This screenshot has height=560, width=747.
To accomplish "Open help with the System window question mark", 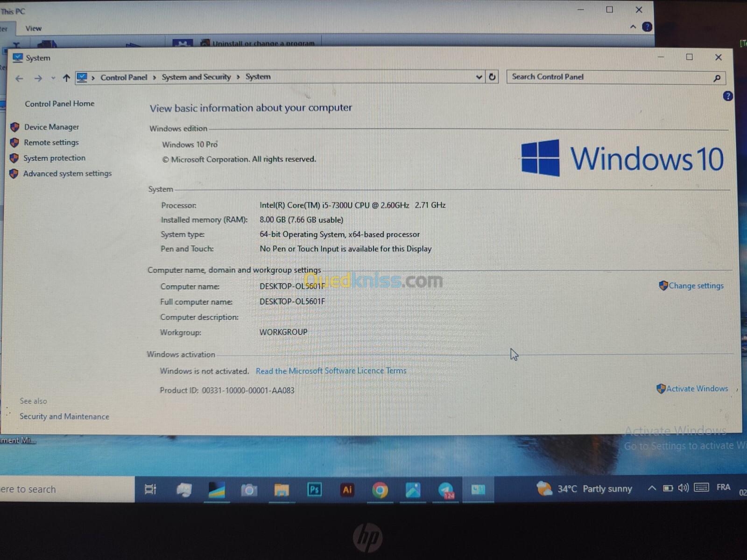I will pos(727,96).
